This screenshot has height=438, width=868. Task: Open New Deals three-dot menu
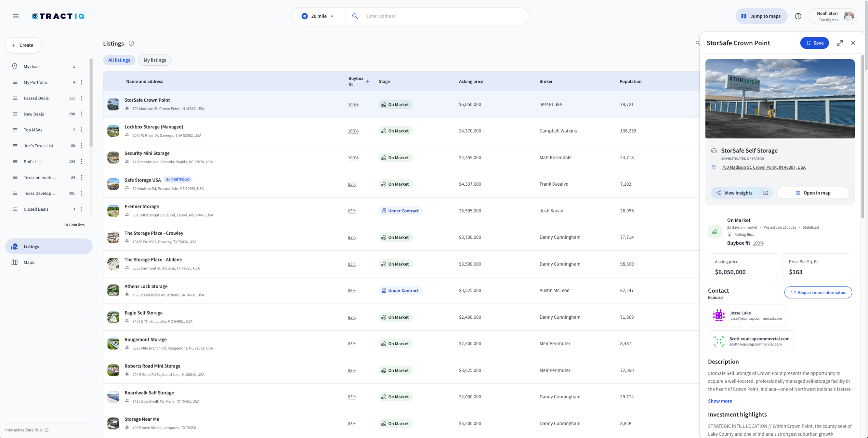pyautogui.click(x=81, y=114)
